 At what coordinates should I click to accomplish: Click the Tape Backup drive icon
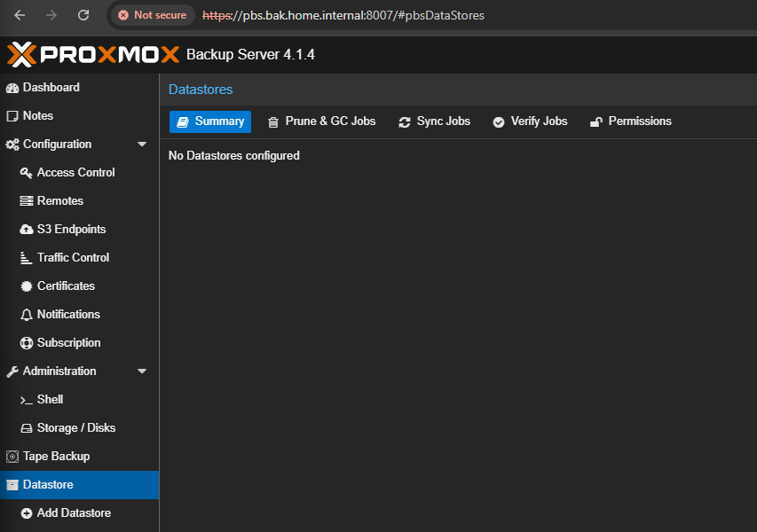pyautogui.click(x=12, y=457)
